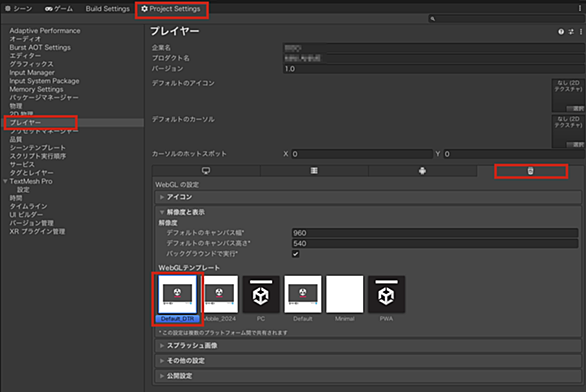Switch to the シーン tab
The image size is (586, 392).
[x=19, y=9]
